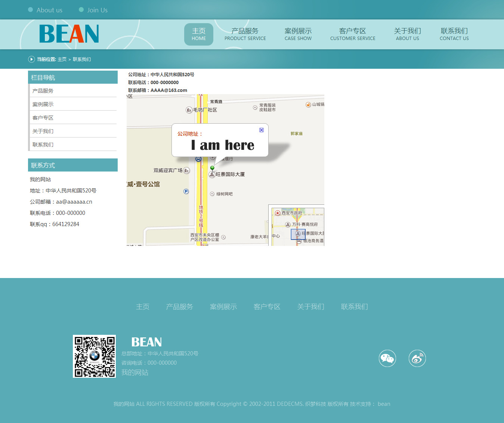Click the BEAN logo in header
Screen dimensions: 504x423
pyautogui.click(x=69, y=34)
